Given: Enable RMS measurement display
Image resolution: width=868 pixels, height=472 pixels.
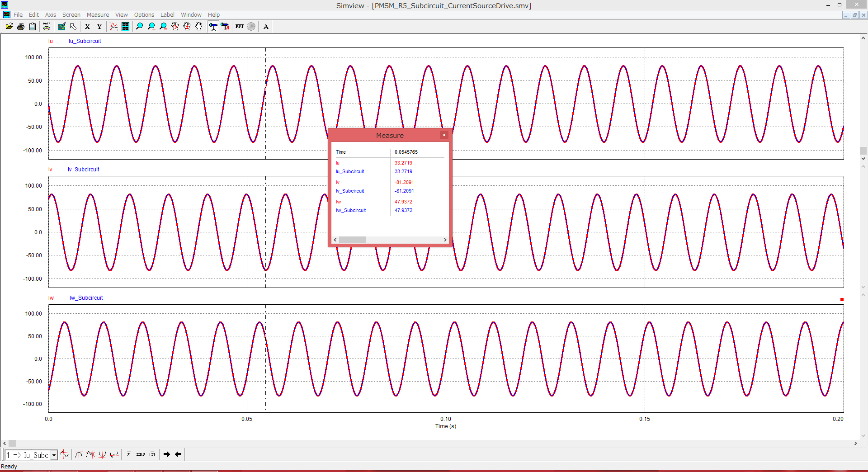Looking at the screenshot, I should [x=141, y=454].
